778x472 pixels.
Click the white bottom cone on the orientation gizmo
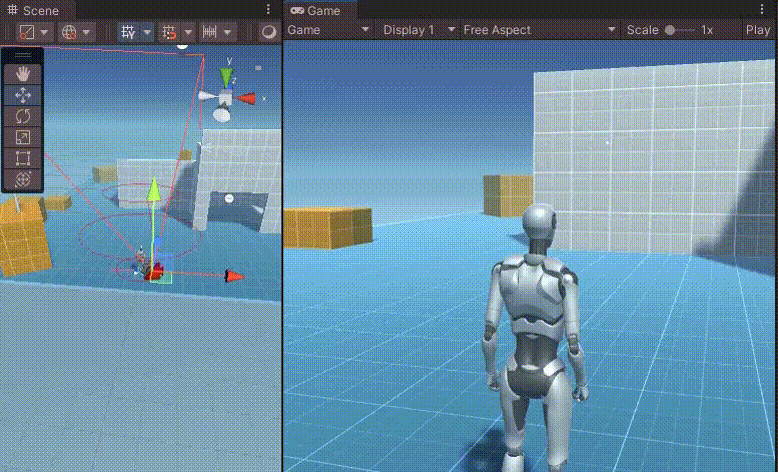[222, 114]
